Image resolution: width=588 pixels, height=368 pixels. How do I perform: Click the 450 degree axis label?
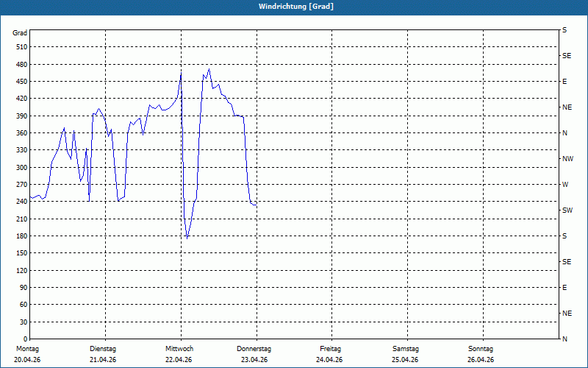click(x=22, y=82)
